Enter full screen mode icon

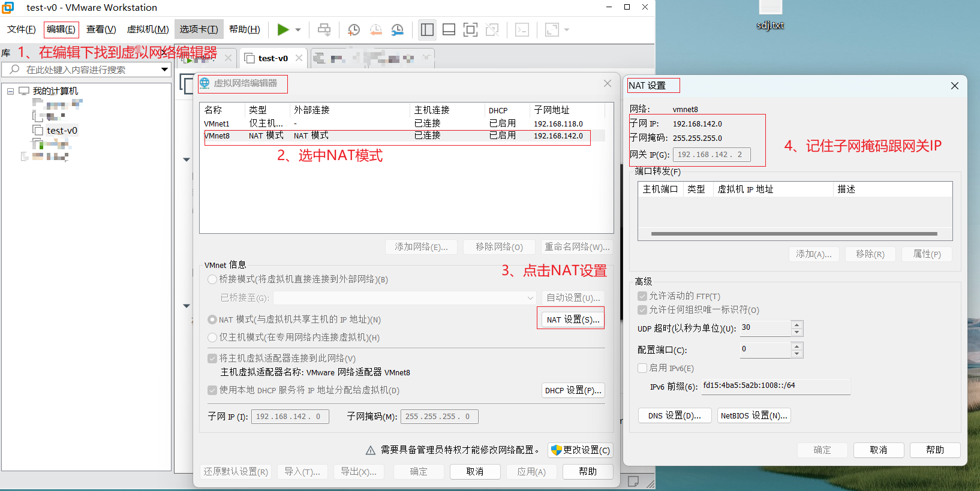[471, 29]
